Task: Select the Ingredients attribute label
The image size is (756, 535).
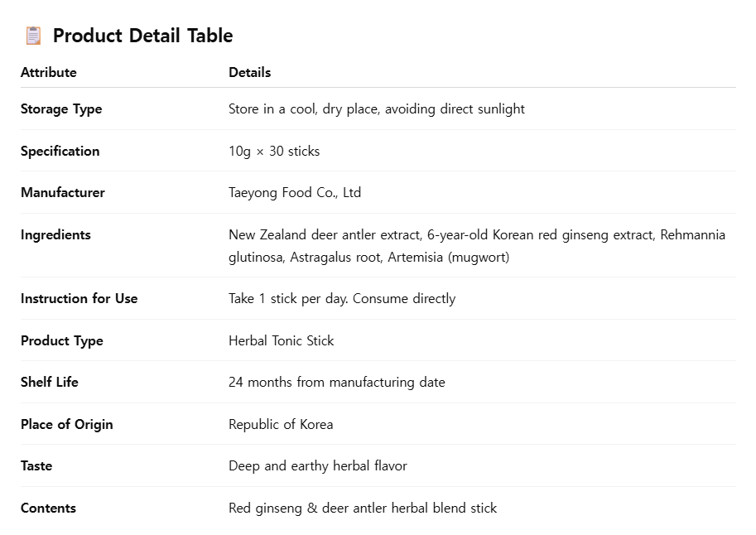Action: (55, 234)
